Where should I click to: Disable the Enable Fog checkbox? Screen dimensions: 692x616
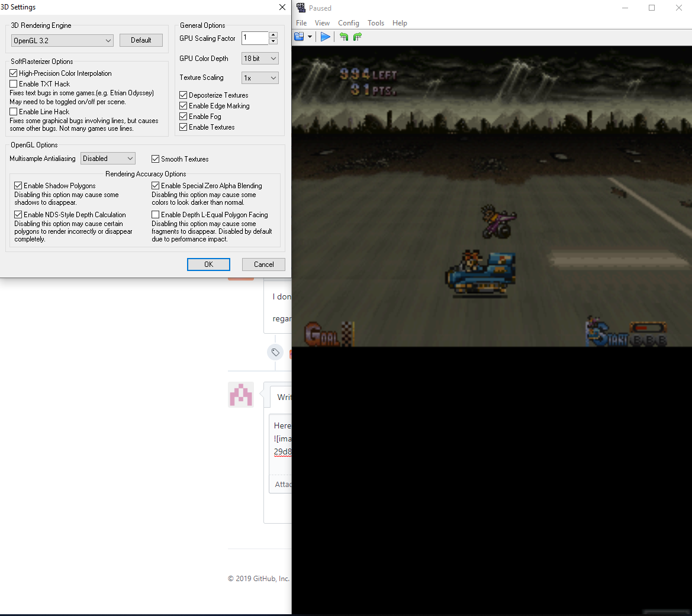coord(183,116)
